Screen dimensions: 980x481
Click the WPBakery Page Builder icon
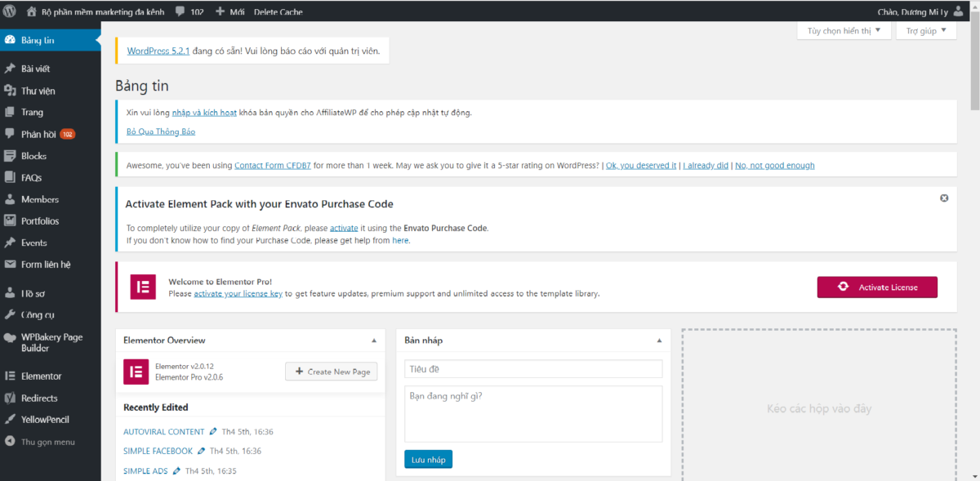(x=10, y=336)
